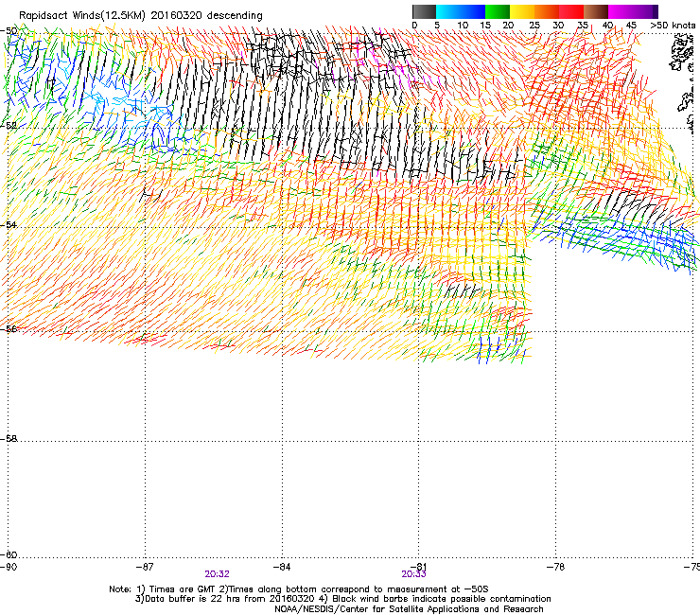Viewport: 700px width, 615px height.
Task: Click the blue 10-15 knots legend swatch
Action: point(473,11)
